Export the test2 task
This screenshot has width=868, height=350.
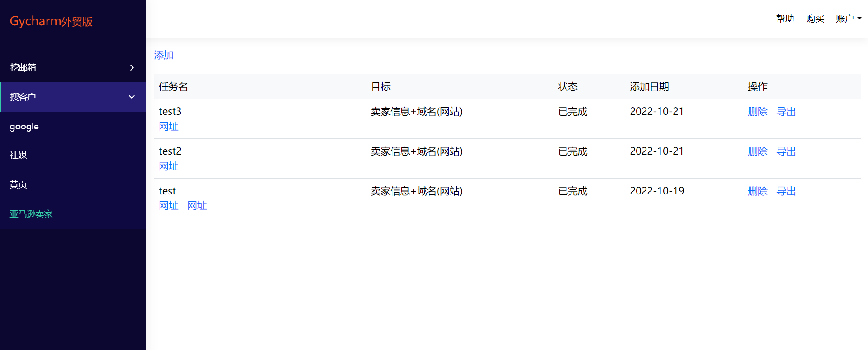(x=786, y=151)
